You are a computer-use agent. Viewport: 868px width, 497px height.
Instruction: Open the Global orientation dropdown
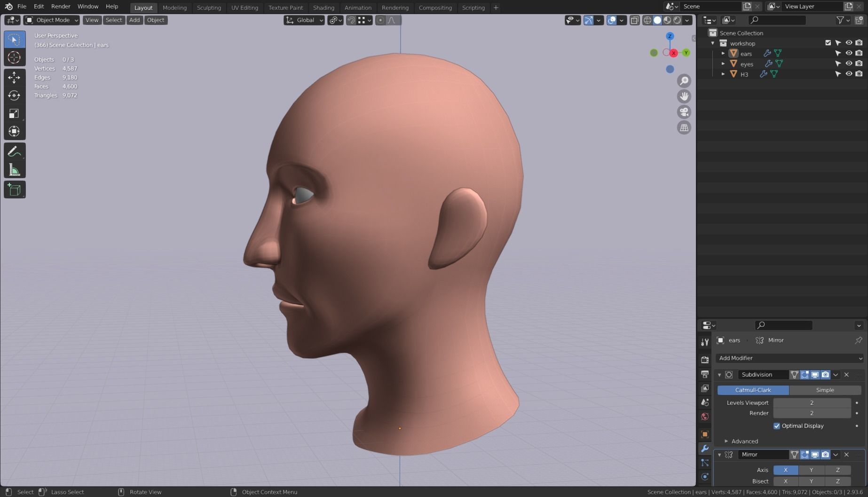point(304,20)
